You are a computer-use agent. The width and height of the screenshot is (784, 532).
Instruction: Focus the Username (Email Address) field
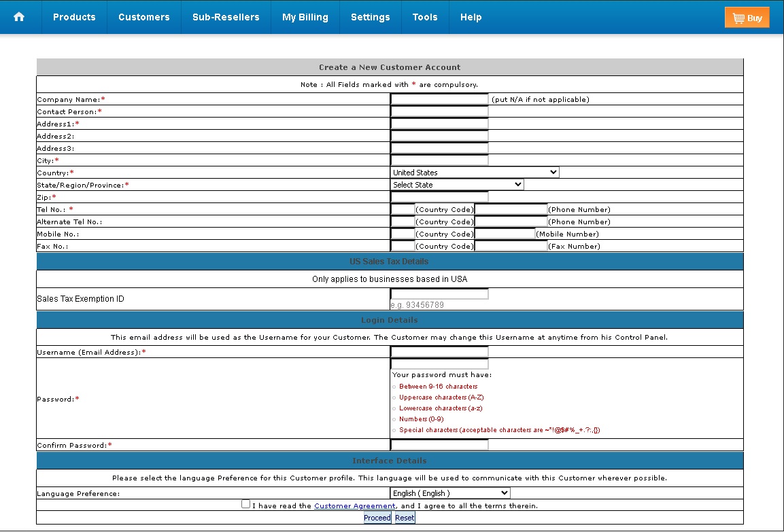[439, 352]
